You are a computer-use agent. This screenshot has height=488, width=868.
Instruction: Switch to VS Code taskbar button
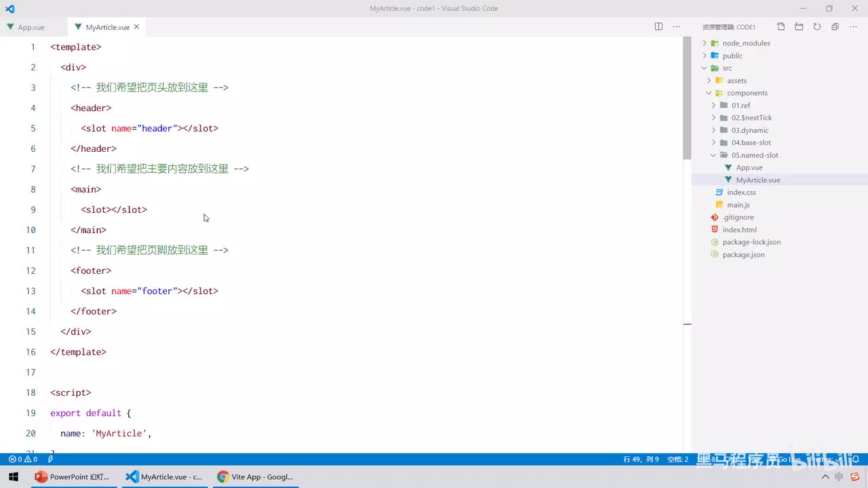[x=163, y=476]
